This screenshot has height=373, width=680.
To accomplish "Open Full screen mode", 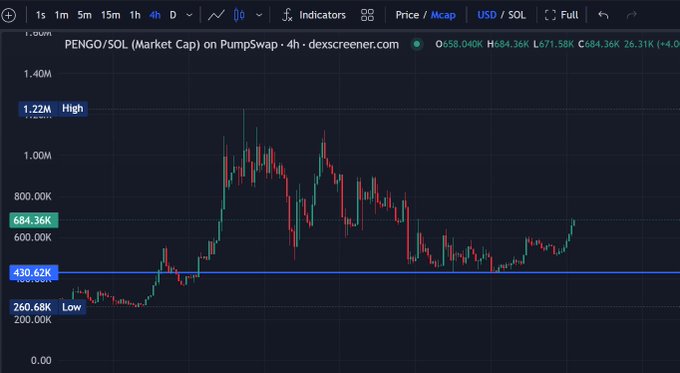I will (562, 15).
